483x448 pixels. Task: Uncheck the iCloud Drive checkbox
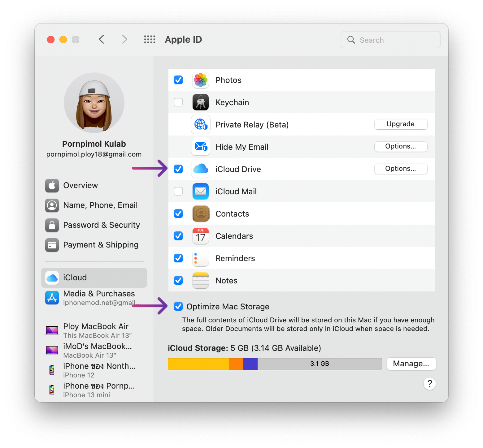click(x=178, y=169)
